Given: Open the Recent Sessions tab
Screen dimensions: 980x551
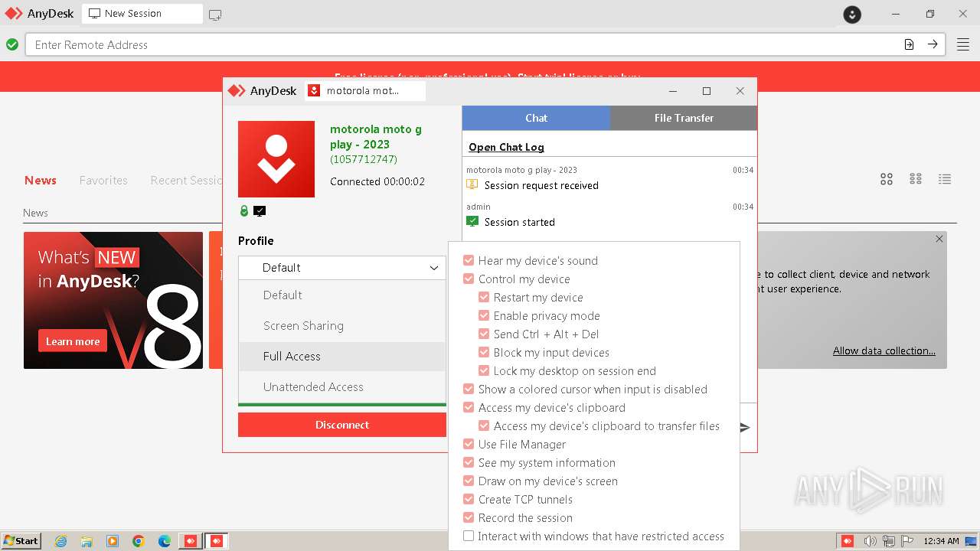Looking at the screenshot, I should (186, 181).
